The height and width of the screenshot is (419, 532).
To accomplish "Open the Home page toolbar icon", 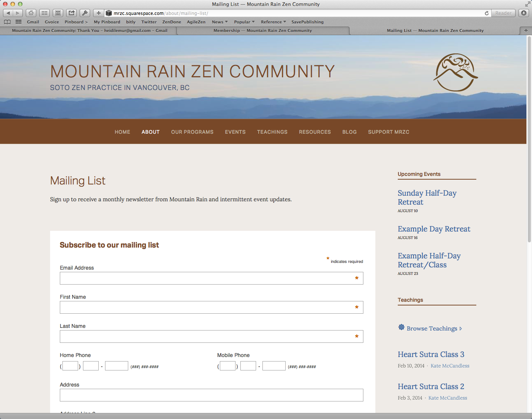I will (x=31, y=13).
